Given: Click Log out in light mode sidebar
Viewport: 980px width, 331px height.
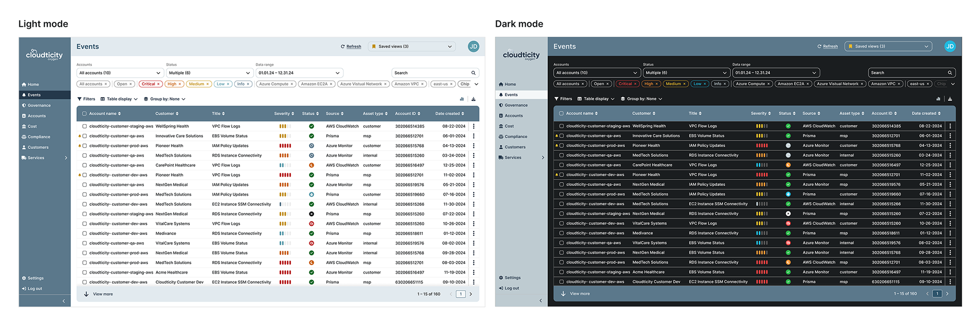Looking at the screenshot, I should click(32, 289).
